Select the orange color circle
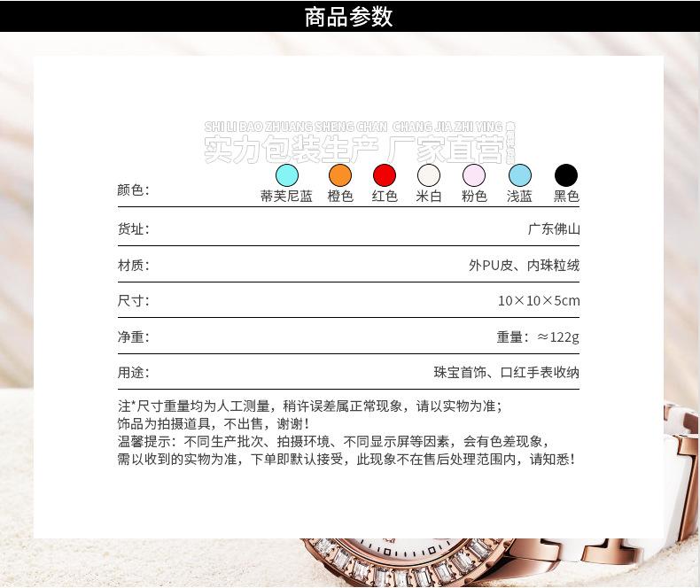 (340, 175)
